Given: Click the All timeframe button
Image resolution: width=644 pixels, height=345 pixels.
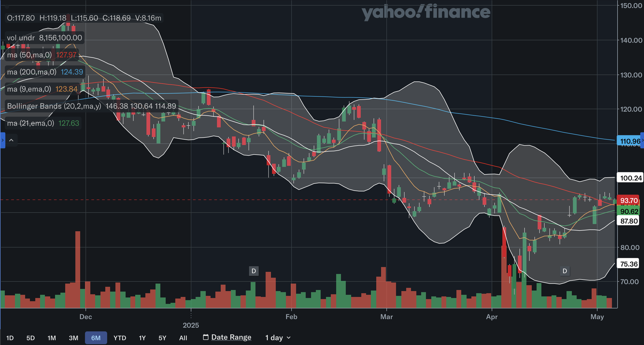Looking at the screenshot, I should pyautogui.click(x=183, y=338).
